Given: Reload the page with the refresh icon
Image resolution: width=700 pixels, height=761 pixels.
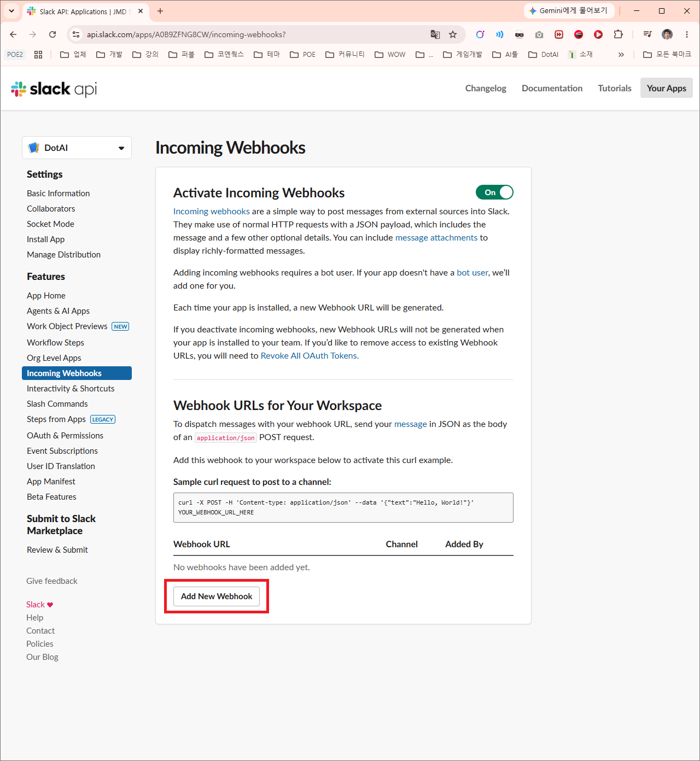Looking at the screenshot, I should pyautogui.click(x=52, y=34).
